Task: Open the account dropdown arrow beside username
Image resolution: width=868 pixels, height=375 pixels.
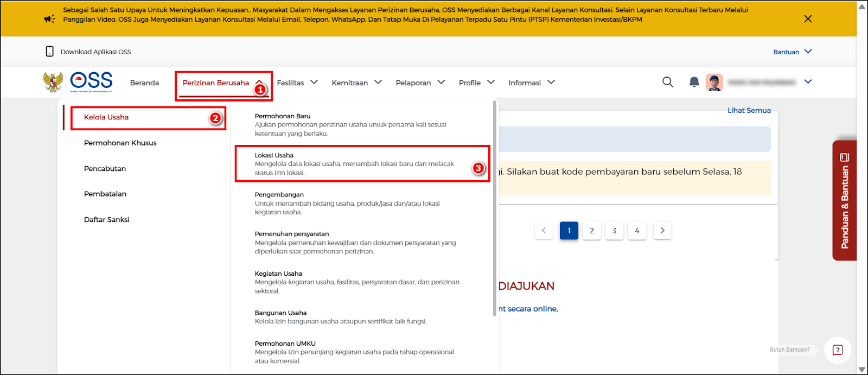Action: click(x=808, y=82)
